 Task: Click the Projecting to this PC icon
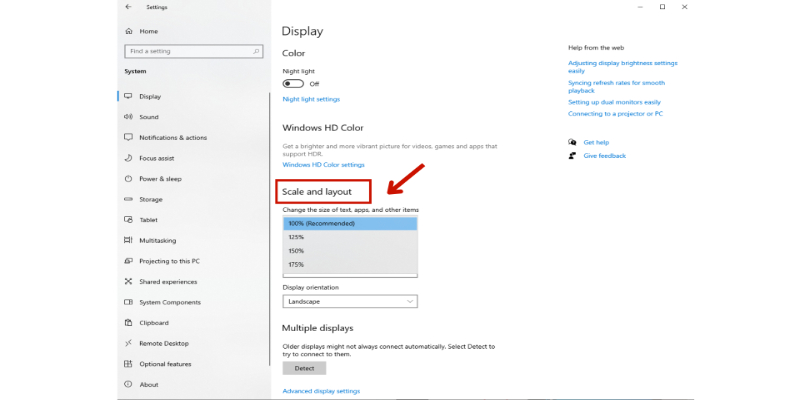tap(129, 261)
